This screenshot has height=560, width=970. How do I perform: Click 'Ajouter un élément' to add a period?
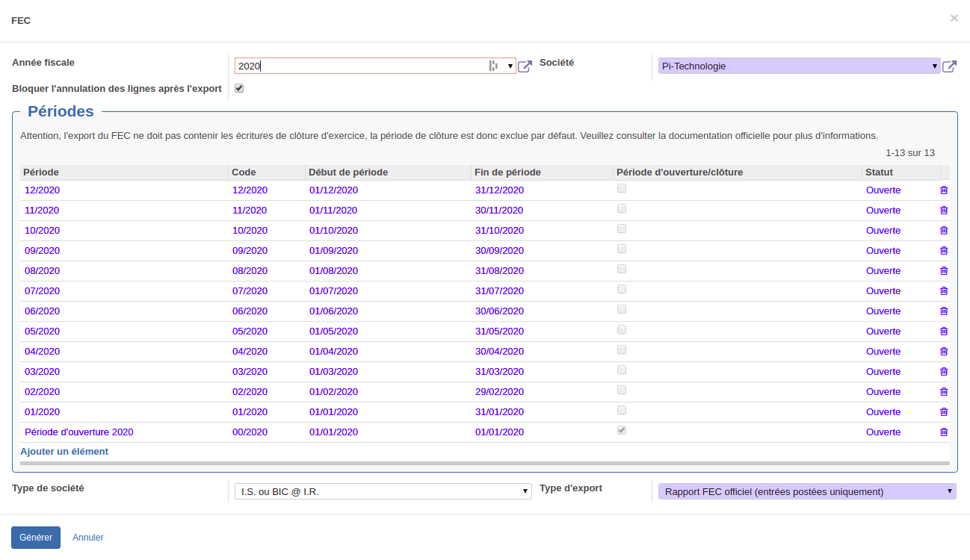point(64,452)
